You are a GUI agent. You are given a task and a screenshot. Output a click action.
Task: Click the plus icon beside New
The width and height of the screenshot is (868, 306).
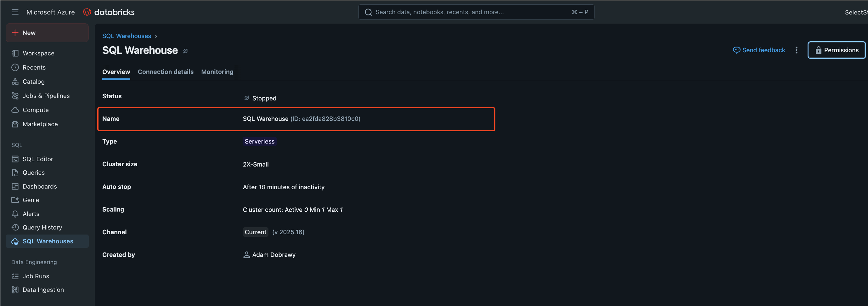[x=15, y=33]
